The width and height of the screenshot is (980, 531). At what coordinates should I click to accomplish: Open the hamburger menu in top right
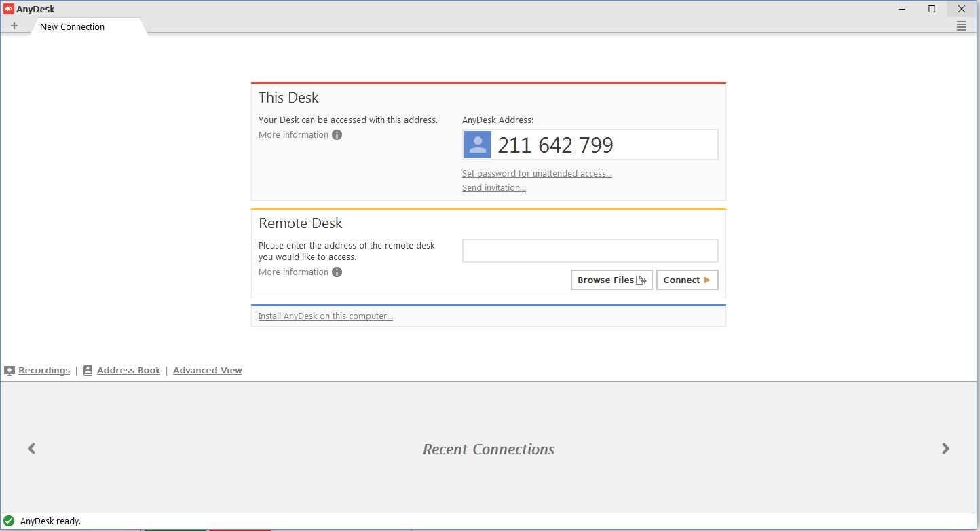tap(961, 26)
